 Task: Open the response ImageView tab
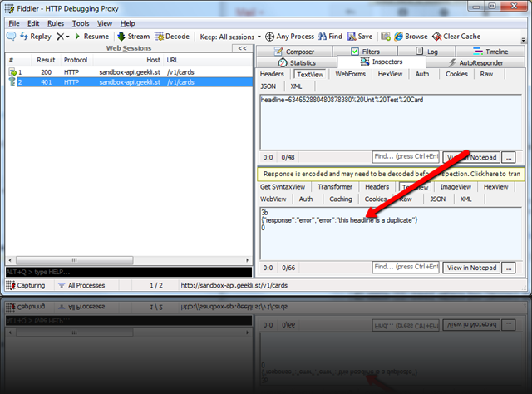[x=456, y=187]
